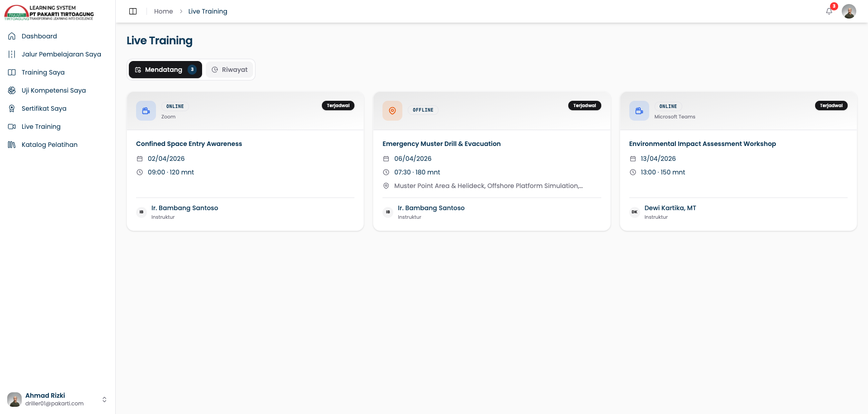The width and height of the screenshot is (868, 414).
Task: Click the Ahmad Rizki profile avatar
Action: tap(14, 400)
